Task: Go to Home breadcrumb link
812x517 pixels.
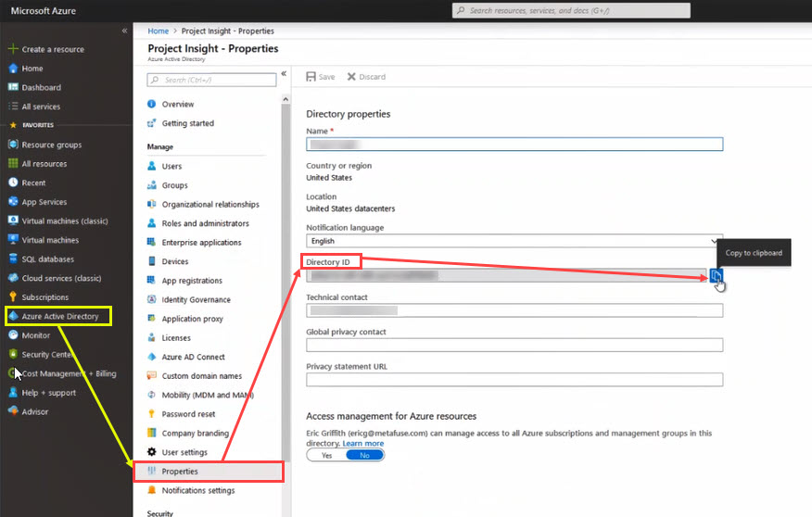Action: click(x=158, y=32)
